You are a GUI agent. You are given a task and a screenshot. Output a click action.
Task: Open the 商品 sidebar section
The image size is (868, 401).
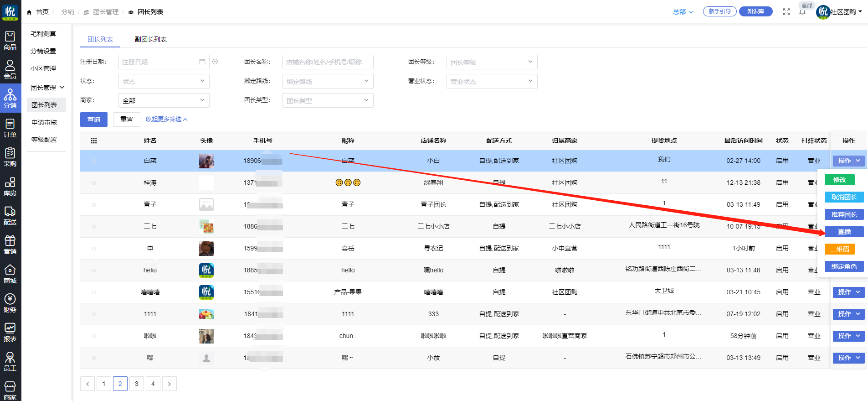pyautogui.click(x=10, y=41)
